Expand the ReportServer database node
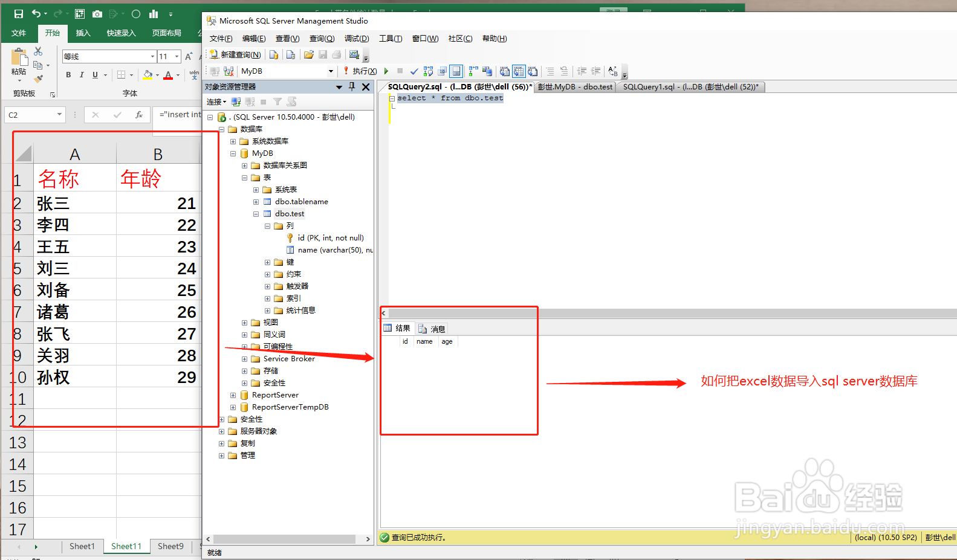957x560 pixels. [x=233, y=395]
